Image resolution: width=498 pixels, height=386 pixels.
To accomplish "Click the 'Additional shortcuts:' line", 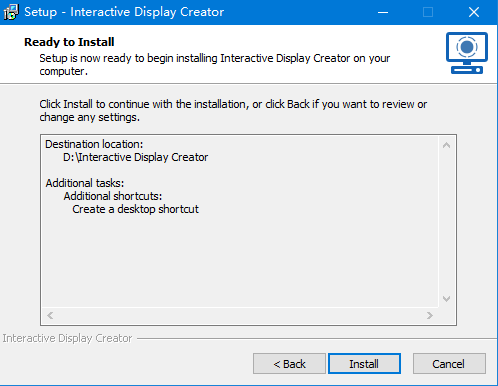I will click(x=113, y=196).
